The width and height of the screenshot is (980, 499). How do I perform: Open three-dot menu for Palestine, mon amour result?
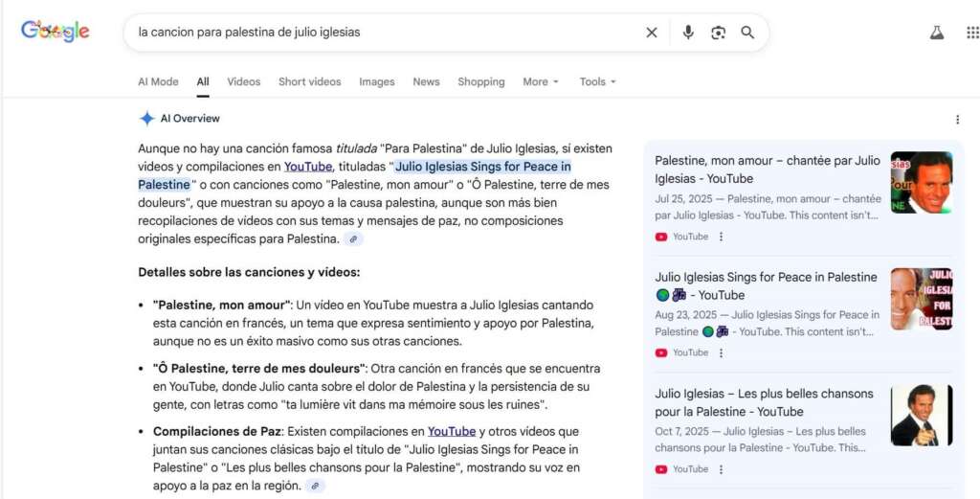[721, 237]
